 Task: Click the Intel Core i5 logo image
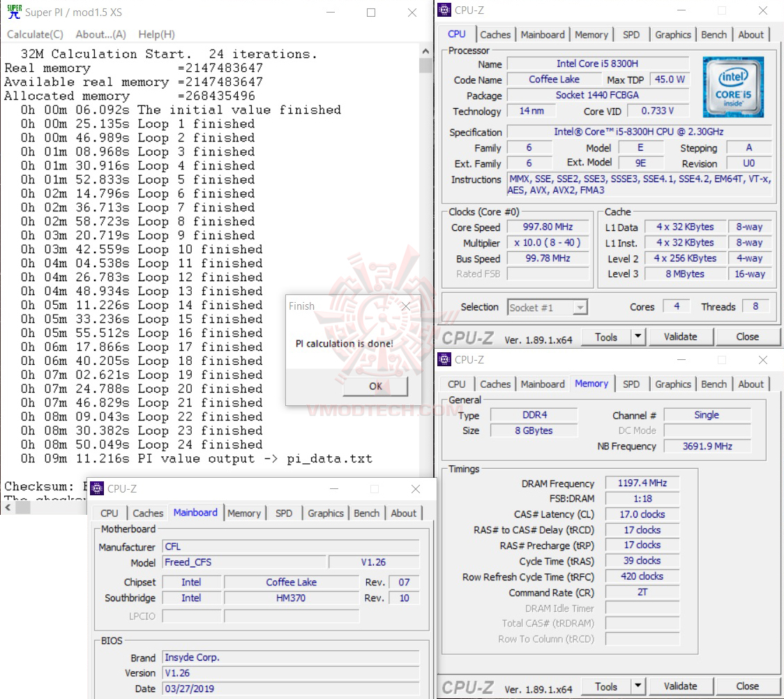pyautogui.click(x=733, y=87)
